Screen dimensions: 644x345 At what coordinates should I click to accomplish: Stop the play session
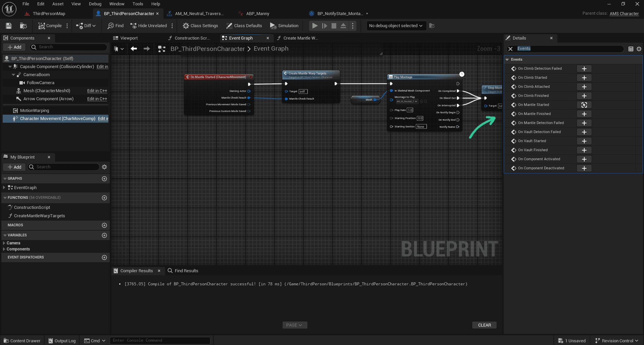[334, 26]
